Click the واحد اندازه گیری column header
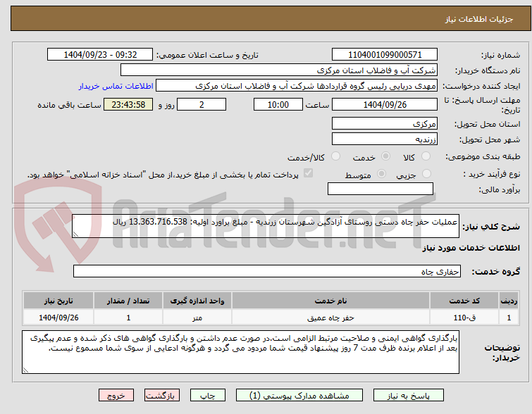This screenshot has height=414, width=532. pyautogui.click(x=197, y=301)
